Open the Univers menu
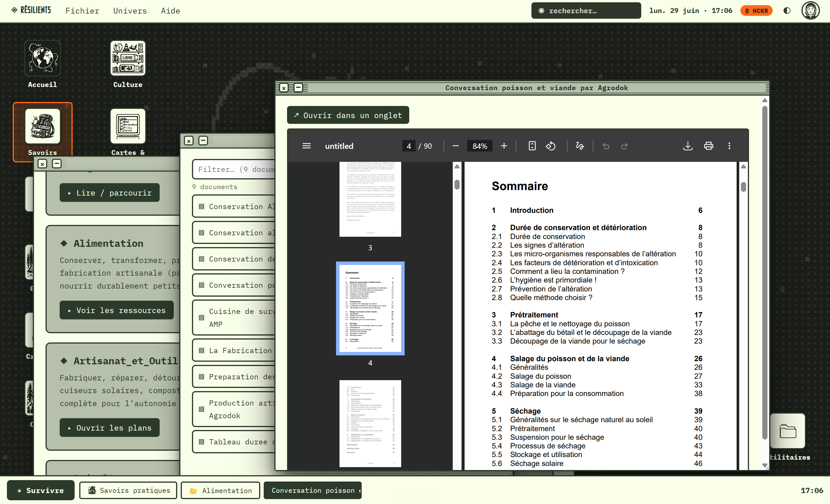 point(130,11)
